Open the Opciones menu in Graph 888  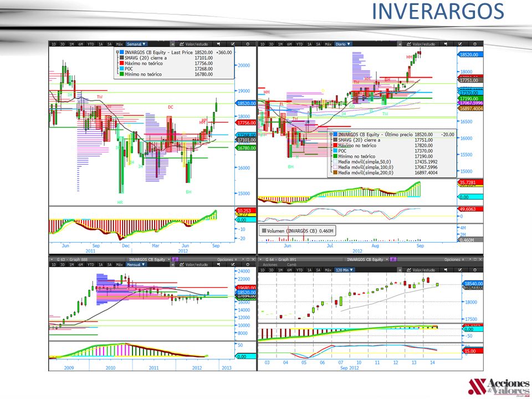click(x=227, y=259)
